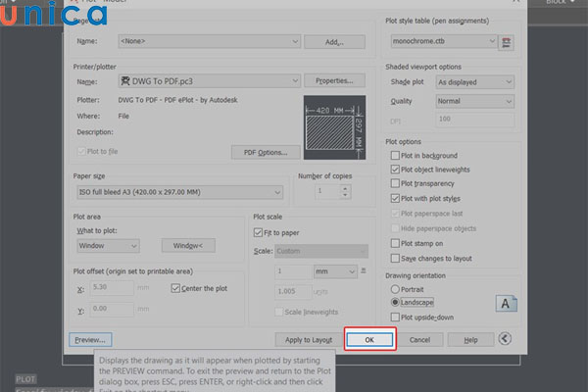588x392 pixels.
Task: Click the collapse dialog arrow icon
Action: tap(505, 339)
